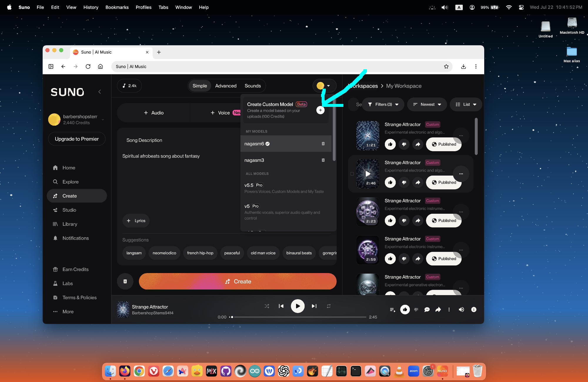Like the 2:59 Strange Attractor song
The image size is (588, 382).
point(390,259)
